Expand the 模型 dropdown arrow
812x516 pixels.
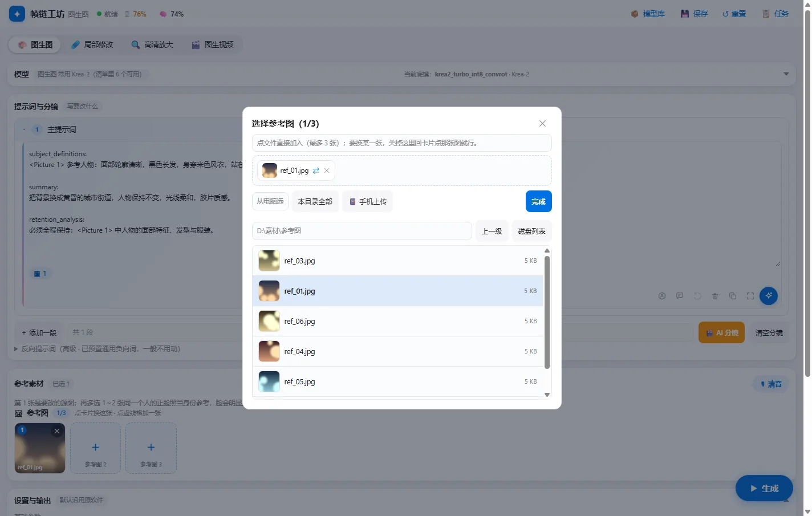pyautogui.click(x=786, y=74)
